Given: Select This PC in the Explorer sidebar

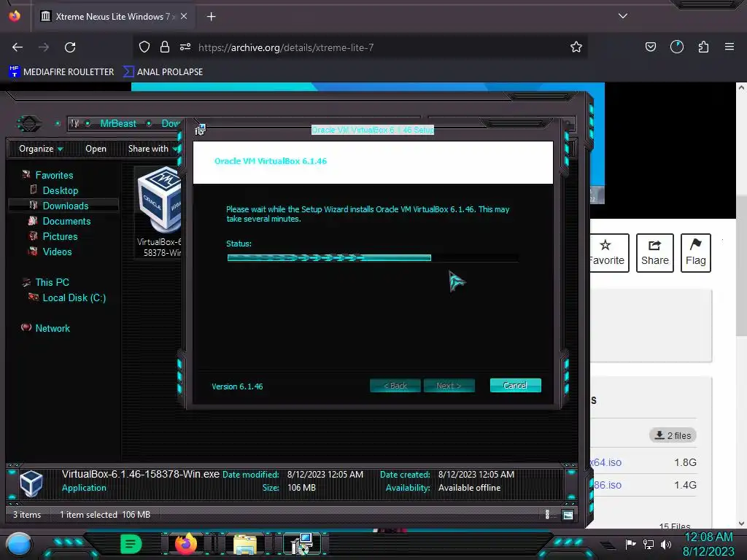Looking at the screenshot, I should [x=52, y=282].
